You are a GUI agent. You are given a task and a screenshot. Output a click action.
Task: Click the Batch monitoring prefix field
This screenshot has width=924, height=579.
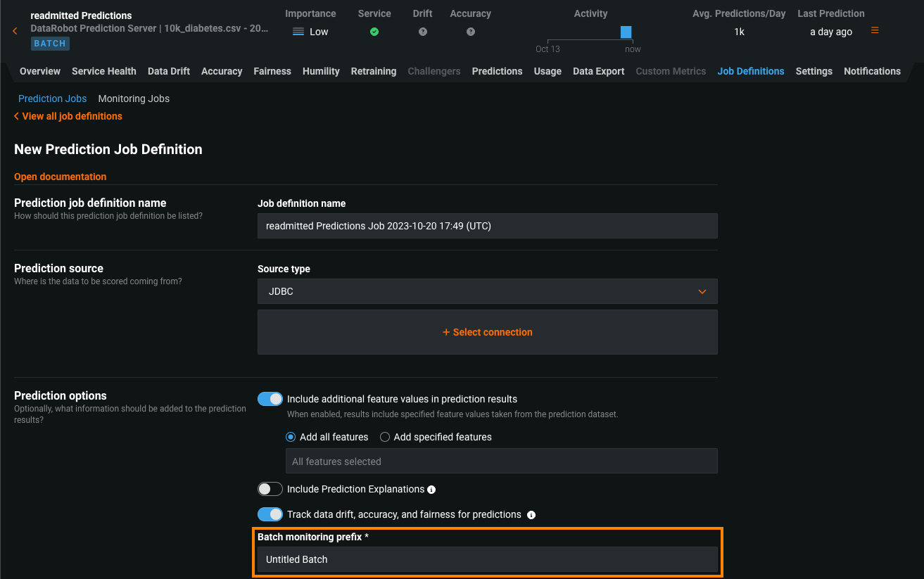click(487, 559)
